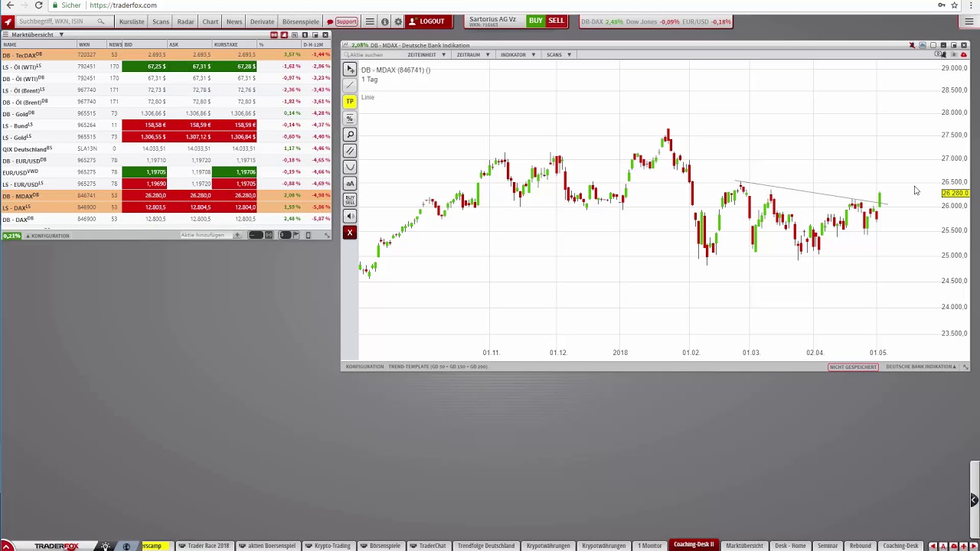Activate the yellow TP tool
Image resolution: width=980 pixels, height=551 pixels.
coord(350,102)
